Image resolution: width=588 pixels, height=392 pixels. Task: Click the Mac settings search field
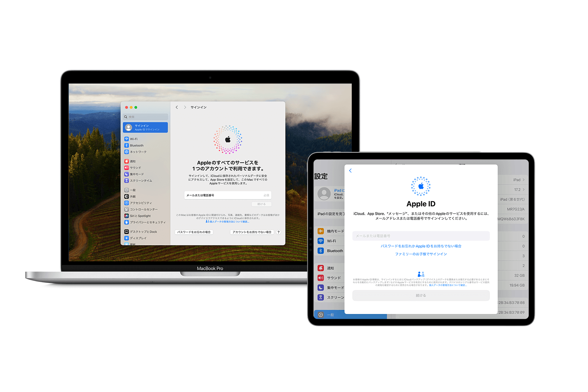click(x=145, y=117)
